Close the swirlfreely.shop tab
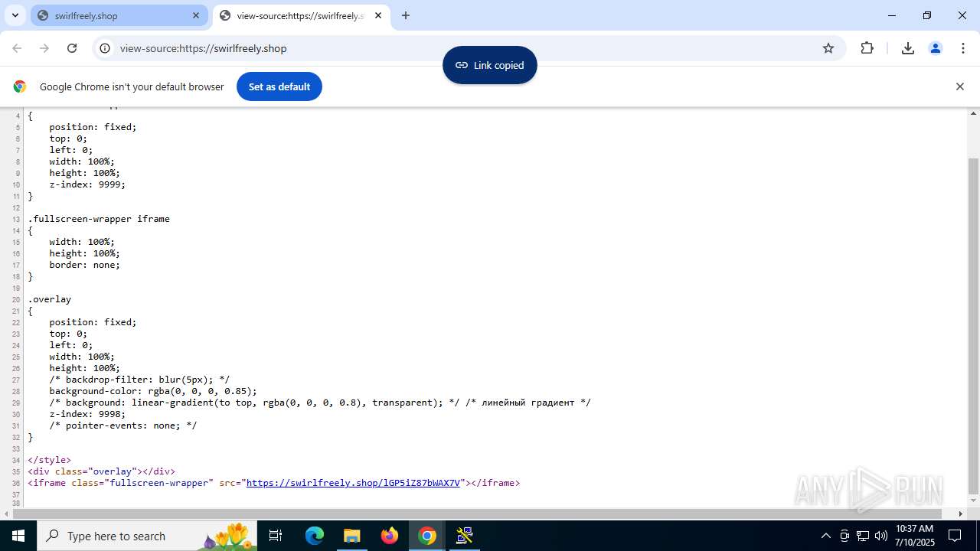Screen dimensions: 980x551 (196, 15)
